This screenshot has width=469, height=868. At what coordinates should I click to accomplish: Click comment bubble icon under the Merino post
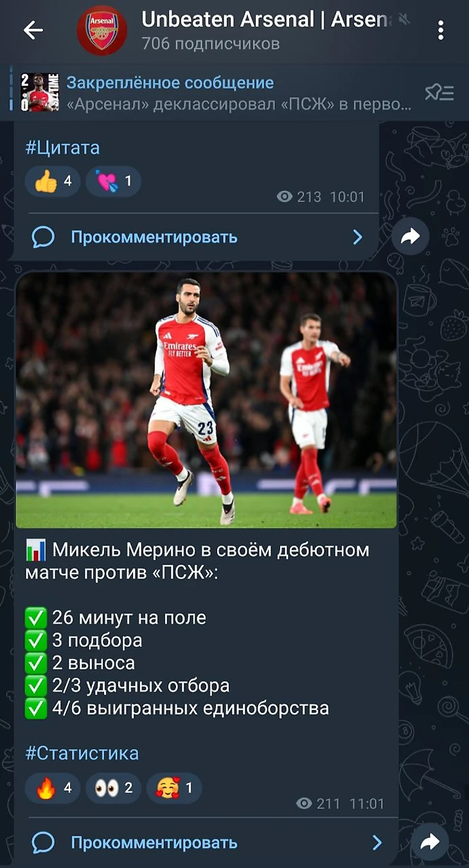(x=43, y=842)
